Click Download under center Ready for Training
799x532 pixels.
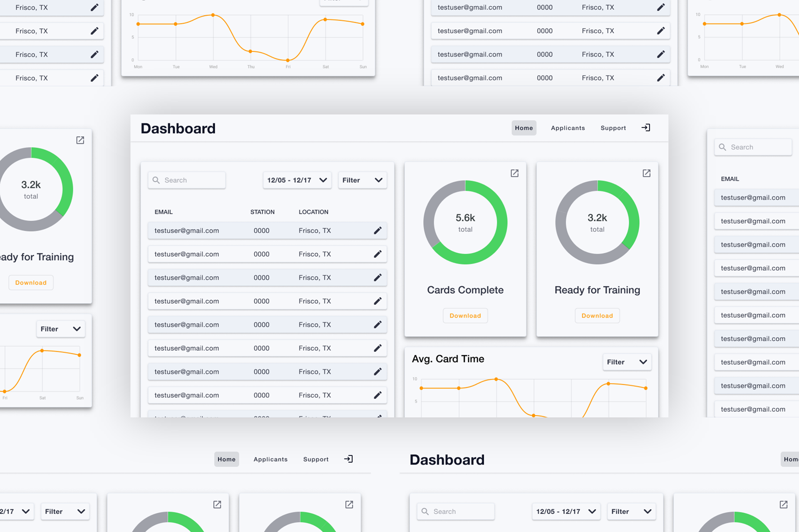click(x=597, y=316)
